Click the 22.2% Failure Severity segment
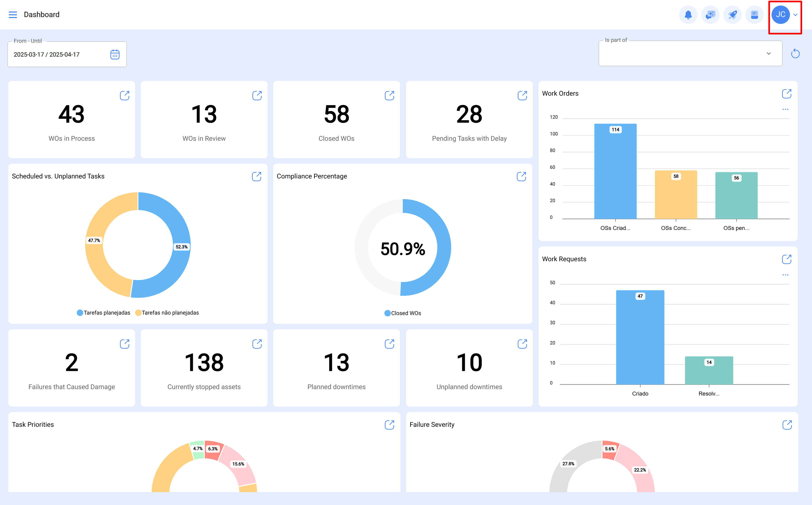The height and width of the screenshot is (505, 812). pos(640,470)
